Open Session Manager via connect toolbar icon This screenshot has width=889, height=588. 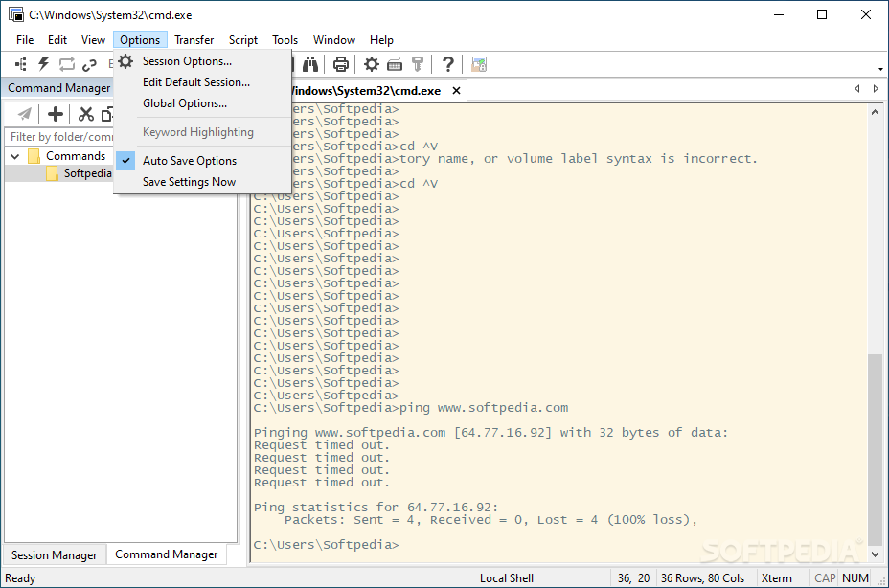coord(21,64)
